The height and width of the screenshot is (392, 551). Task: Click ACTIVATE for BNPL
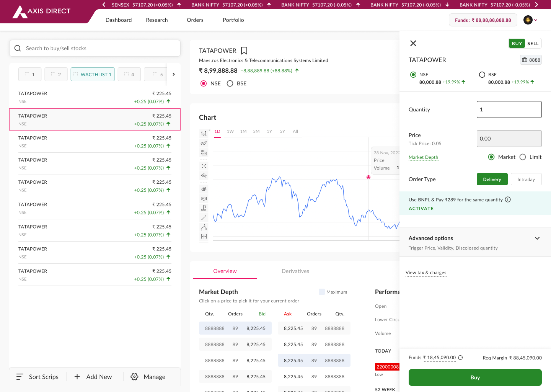pyautogui.click(x=421, y=209)
